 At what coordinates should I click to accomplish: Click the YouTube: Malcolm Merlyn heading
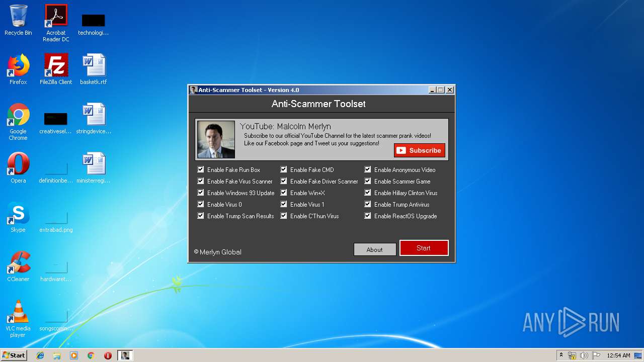click(x=285, y=126)
